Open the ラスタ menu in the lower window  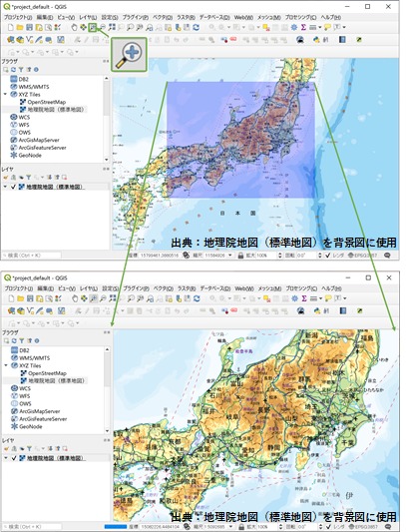[187, 288]
